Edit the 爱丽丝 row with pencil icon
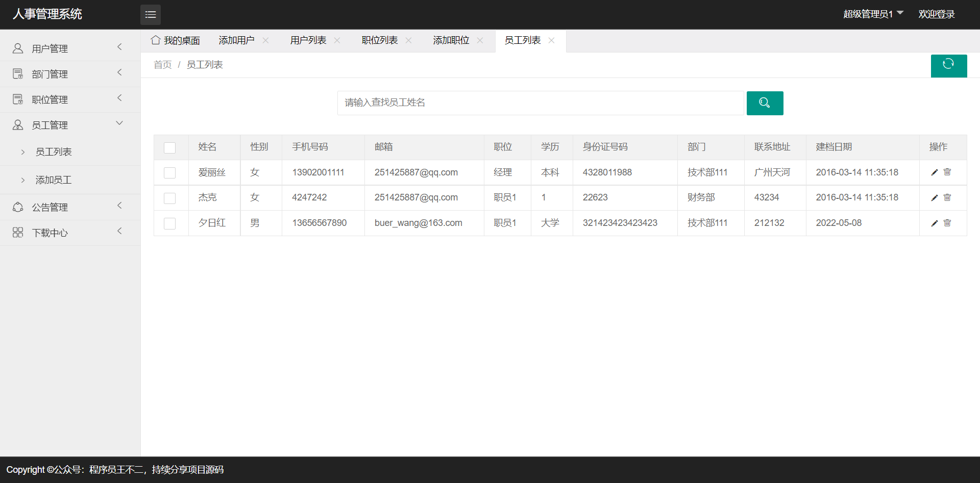The image size is (980, 483). [x=935, y=172]
